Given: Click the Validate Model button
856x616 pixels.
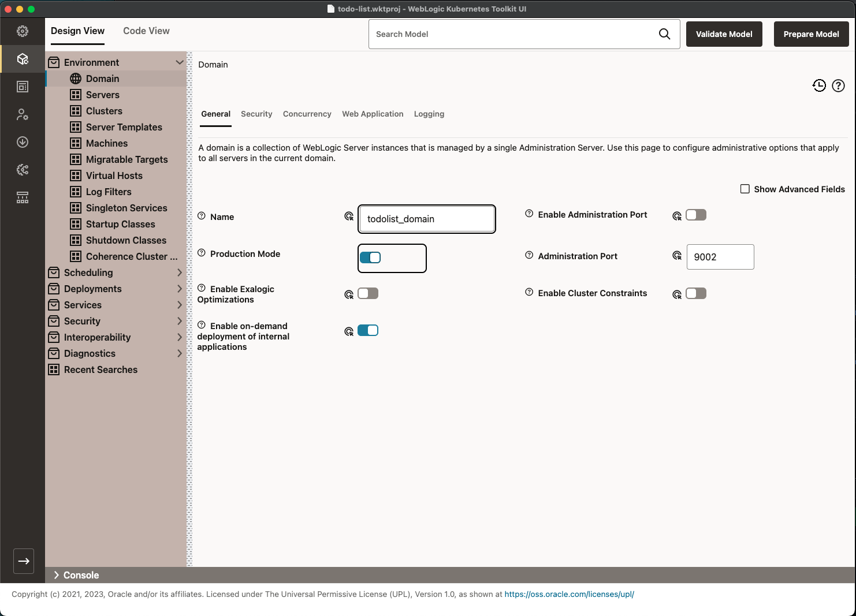Looking at the screenshot, I should (724, 34).
